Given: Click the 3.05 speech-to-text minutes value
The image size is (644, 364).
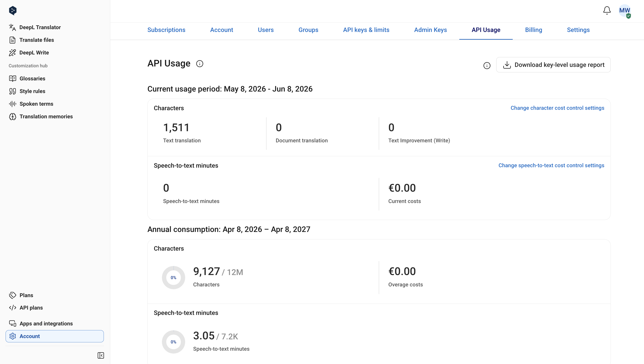Looking at the screenshot, I should [204, 336].
